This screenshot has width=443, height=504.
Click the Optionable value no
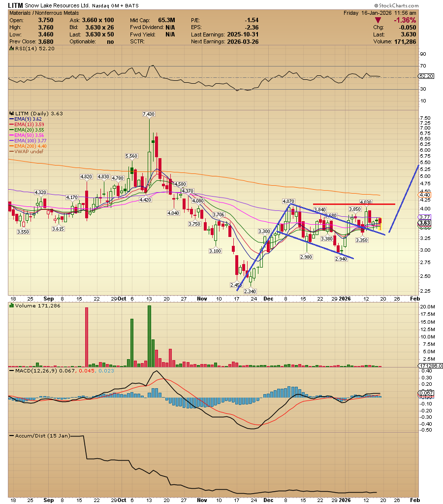pos(110,42)
